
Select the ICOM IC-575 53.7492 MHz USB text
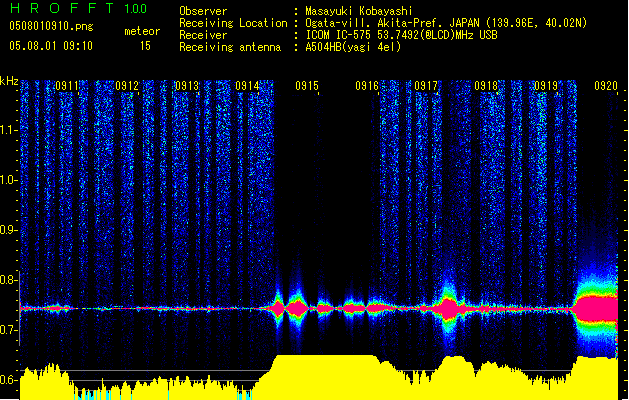tap(401, 35)
